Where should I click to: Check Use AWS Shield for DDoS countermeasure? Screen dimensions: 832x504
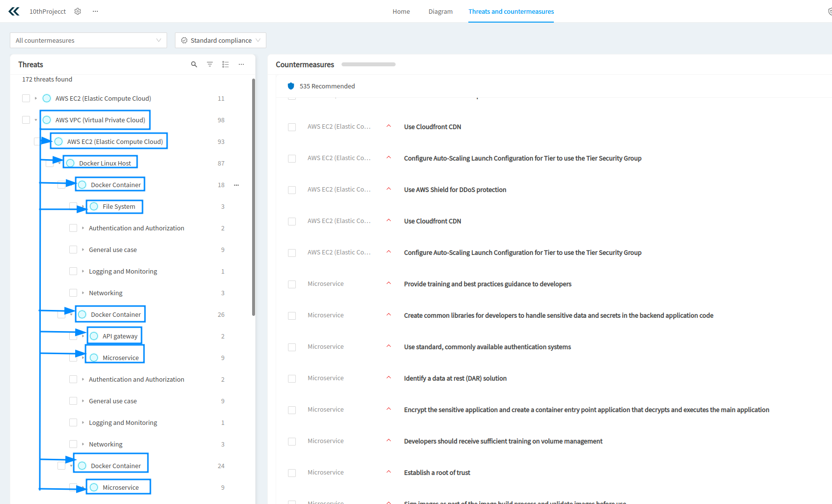click(292, 190)
